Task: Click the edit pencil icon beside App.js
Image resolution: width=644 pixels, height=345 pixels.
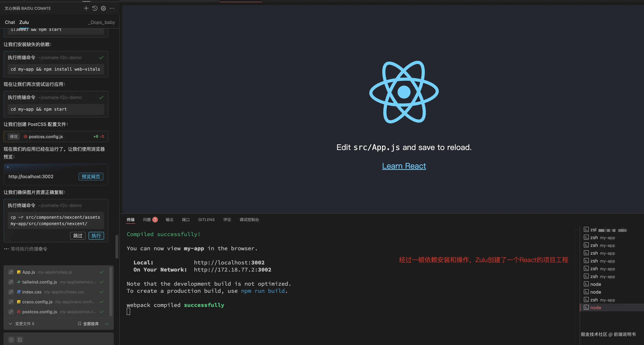Action: pyautogui.click(x=11, y=272)
